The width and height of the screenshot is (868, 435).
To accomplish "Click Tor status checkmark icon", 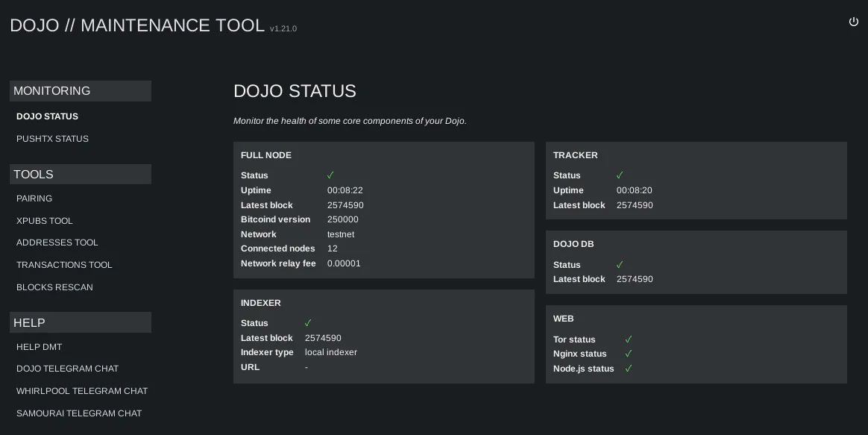I will (x=629, y=339).
